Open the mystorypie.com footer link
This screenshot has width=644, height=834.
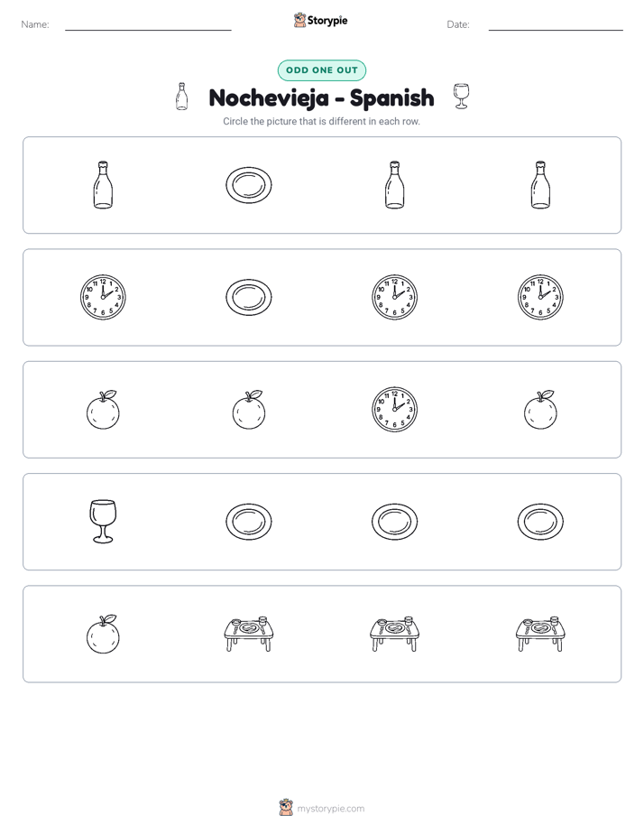[x=330, y=809]
